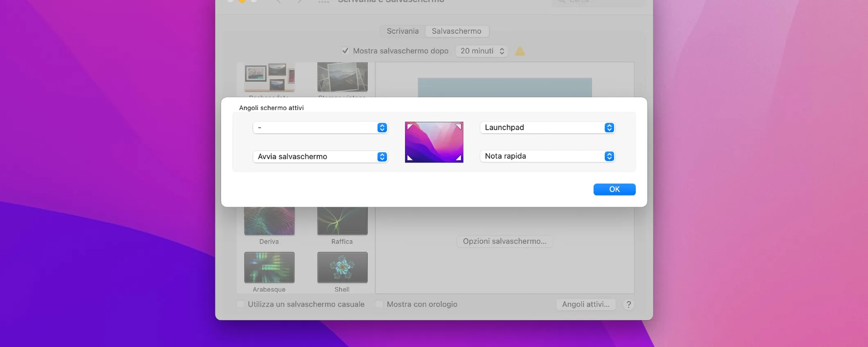The width and height of the screenshot is (868, 347).
Task: Select the Deriva screensaver thumbnail
Action: [x=269, y=221]
